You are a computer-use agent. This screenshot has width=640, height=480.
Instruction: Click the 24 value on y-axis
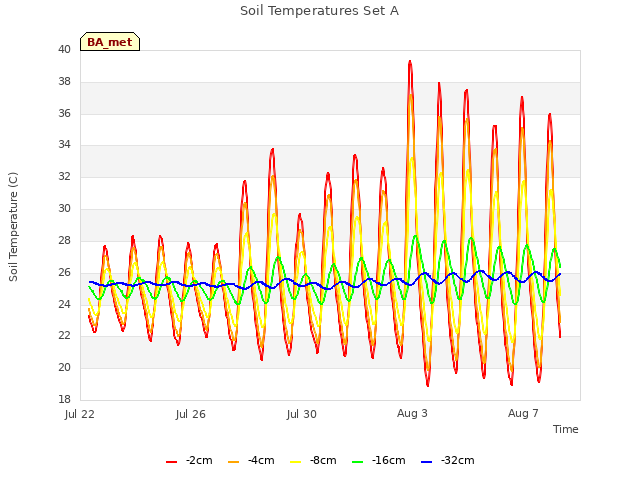[x=64, y=304]
